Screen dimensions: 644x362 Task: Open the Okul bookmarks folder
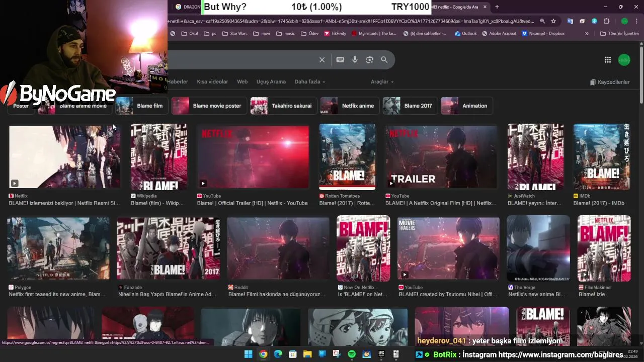tap(190, 34)
